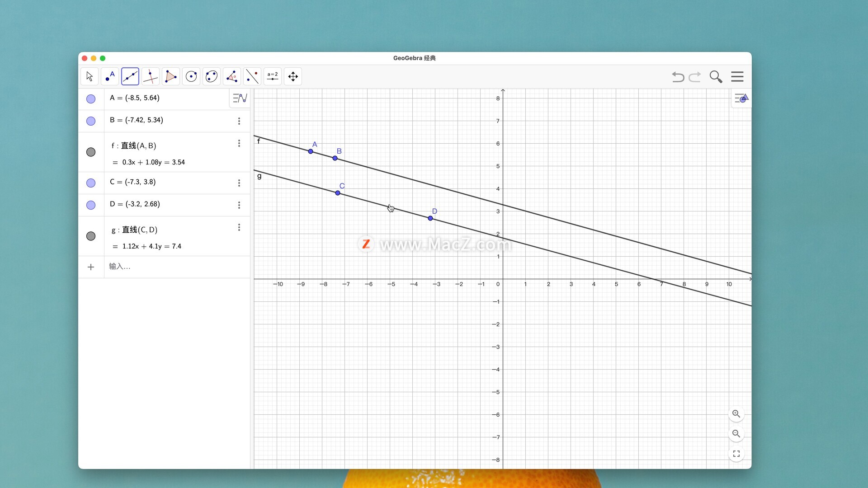Select the f: 直线(A, B) definition
Screen dimensions: 868x488
point(134,145)
